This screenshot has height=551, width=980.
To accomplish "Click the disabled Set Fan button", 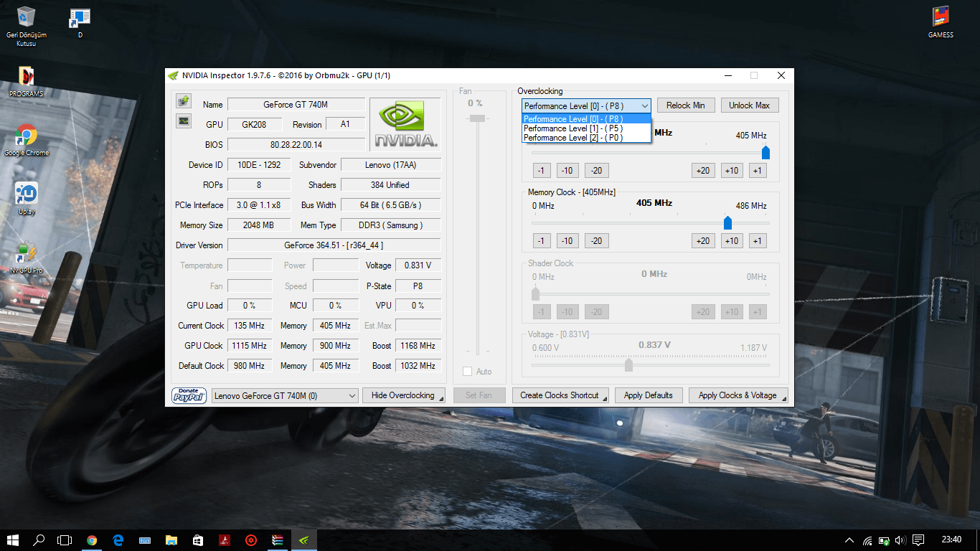I will tap(479, 395).
